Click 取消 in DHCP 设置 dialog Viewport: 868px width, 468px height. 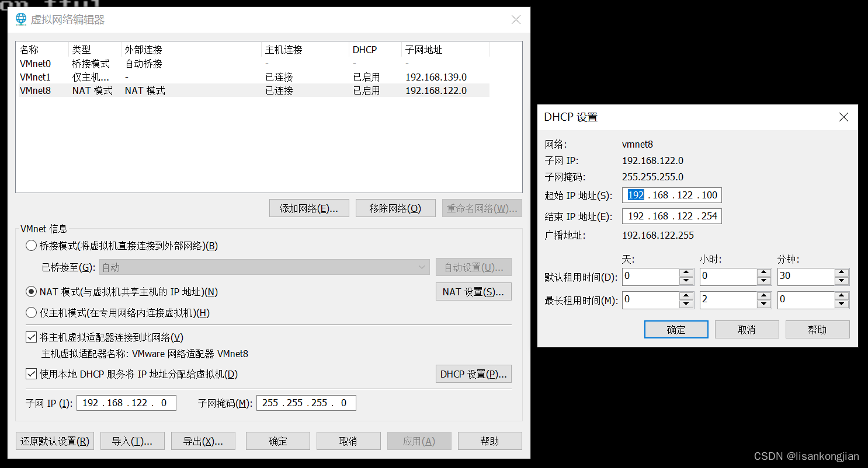[747, 329]
